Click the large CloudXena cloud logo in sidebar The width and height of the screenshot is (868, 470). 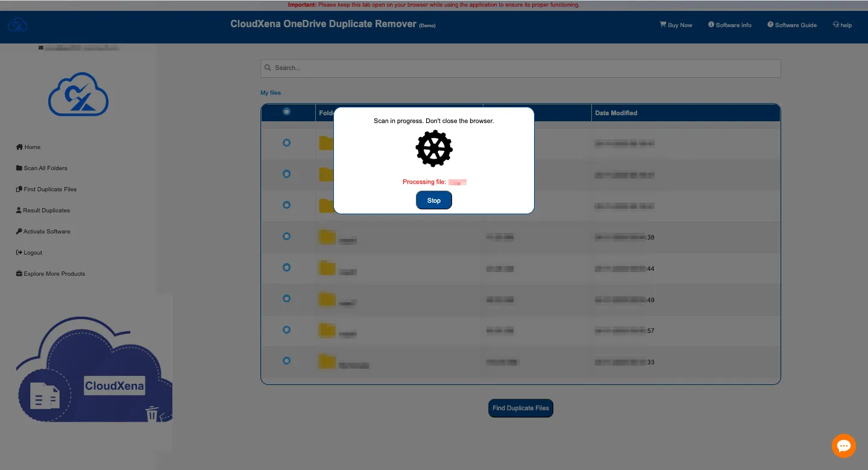[78, 95]
